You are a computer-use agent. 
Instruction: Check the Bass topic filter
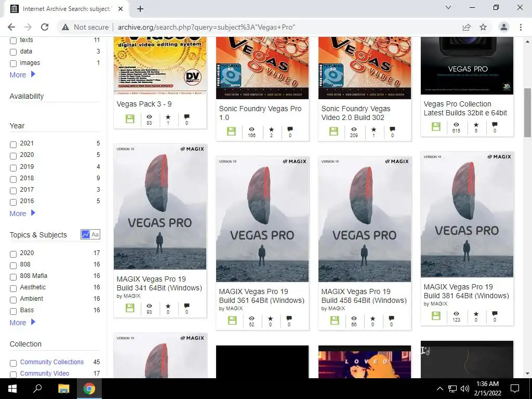click(13, 311)
